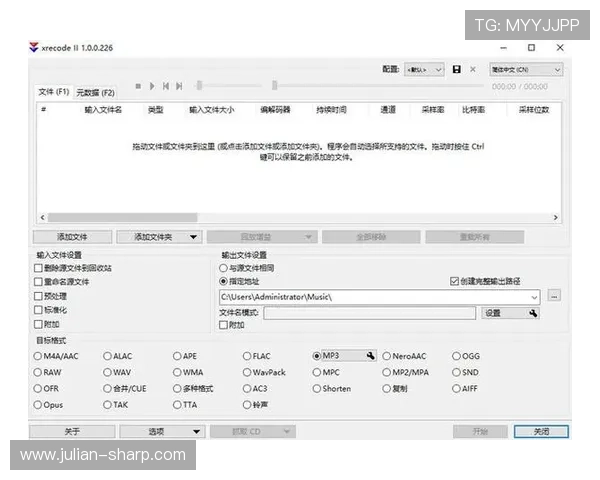600x480 pixels.
Task: Open MP3 settings wrench icon
Action: 370,356
